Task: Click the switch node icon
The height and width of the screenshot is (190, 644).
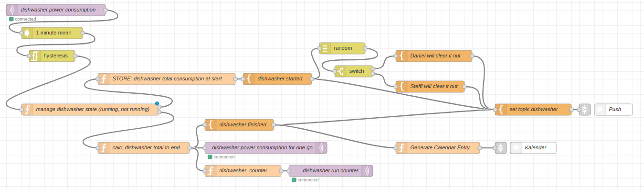Action: (x=340, y=71)
